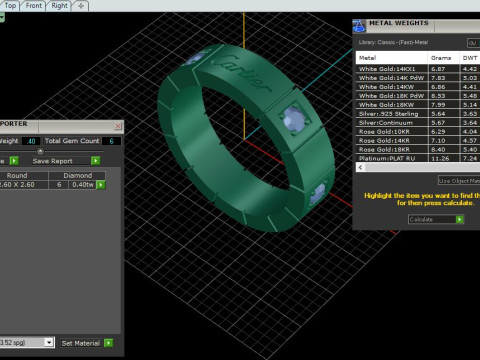Screen dimensions: 480x360
Task: Switch to the Front viewport tab
Action: 33,5
